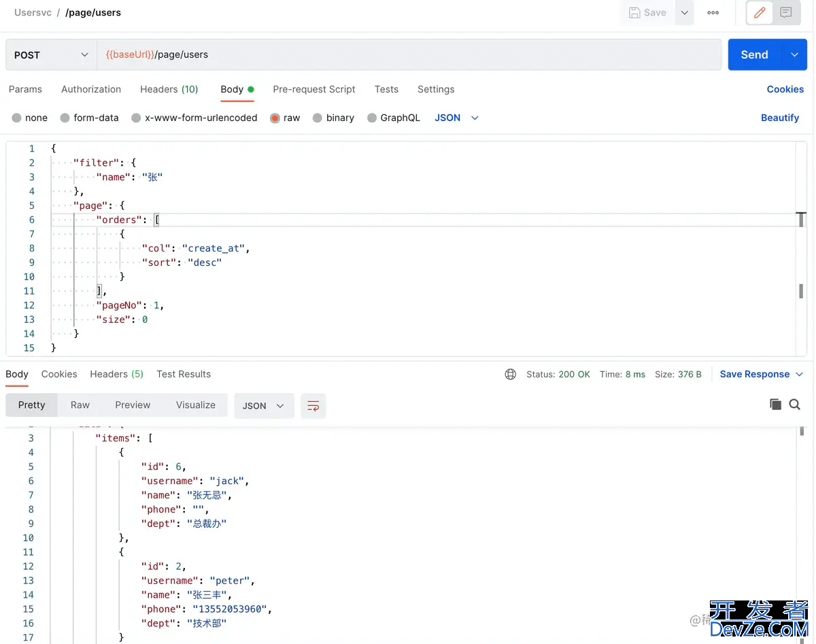Click the "peter" username in response

coord(229,581)
